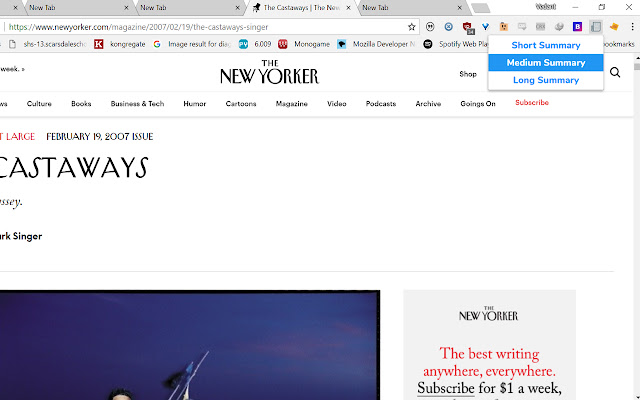Screen dimensions: 640x400
Task: Click the page's vertical scrollbar thumb
Action: coord(636,67)
